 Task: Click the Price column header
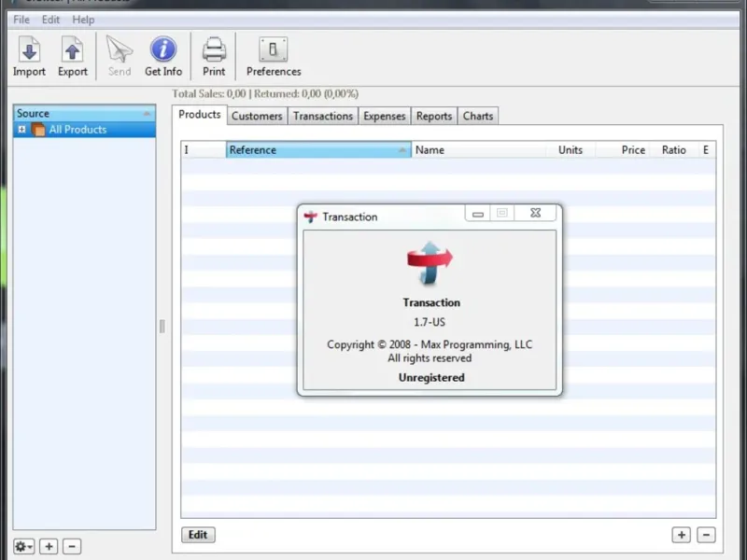[623, 150]
